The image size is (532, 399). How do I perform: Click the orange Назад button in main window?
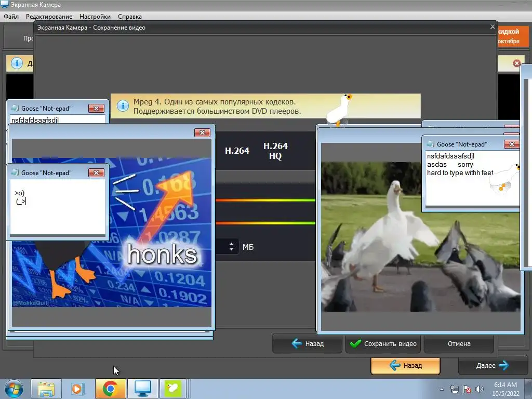pos(405,365)
